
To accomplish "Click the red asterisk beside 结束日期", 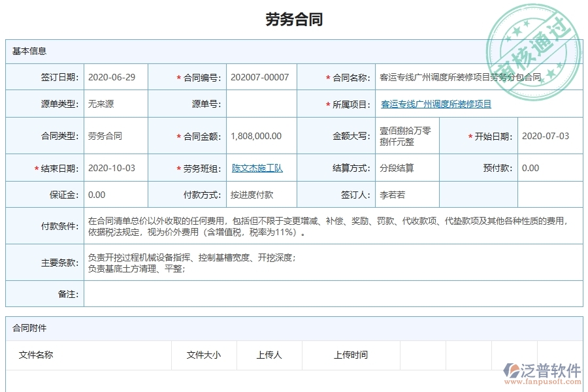I will pos(35,168).
